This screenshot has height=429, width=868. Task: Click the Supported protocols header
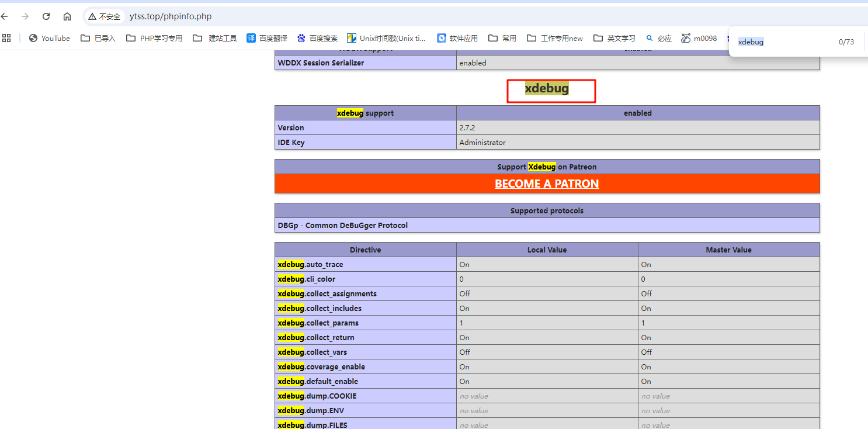pos(547,210)
